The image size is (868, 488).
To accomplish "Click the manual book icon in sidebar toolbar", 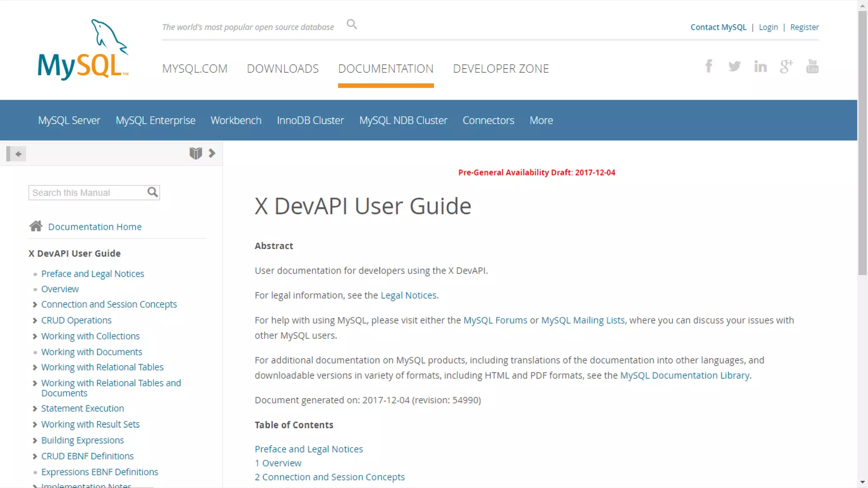I will click(x=195, y=153).
